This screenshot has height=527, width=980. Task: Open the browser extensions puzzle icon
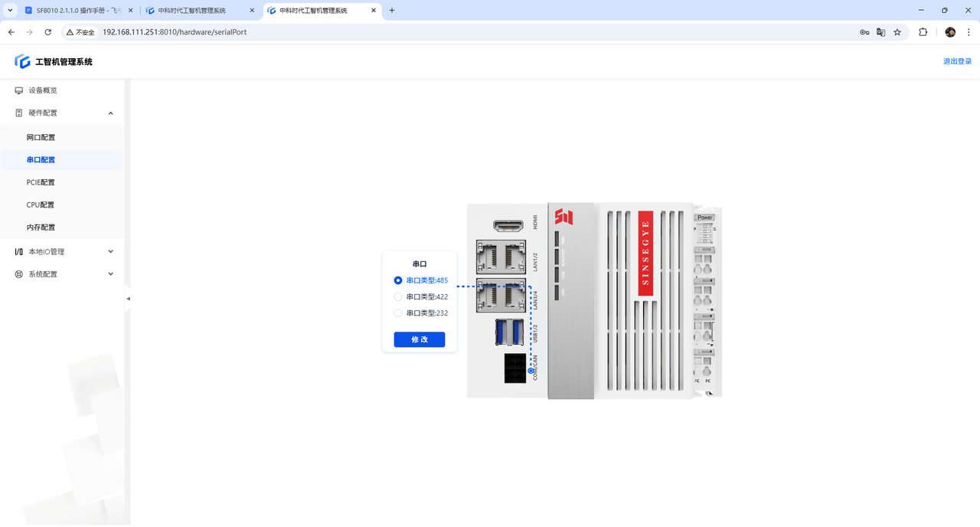click(923, 32)
